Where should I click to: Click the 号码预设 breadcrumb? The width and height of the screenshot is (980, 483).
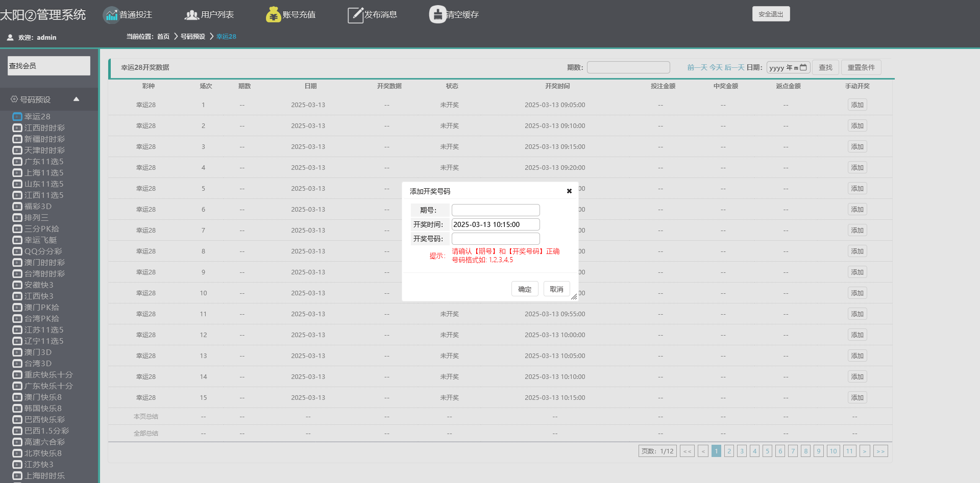click(193, 36)
